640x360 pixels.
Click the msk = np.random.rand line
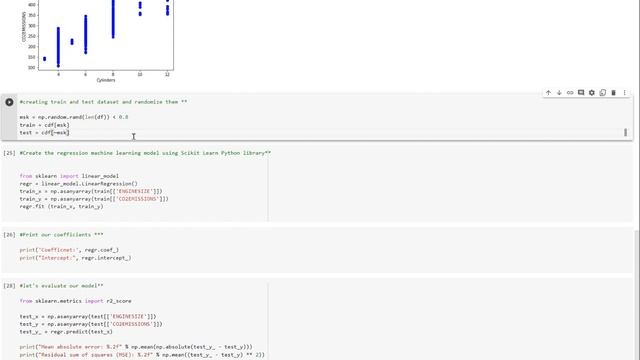click(x=74, y=117)
